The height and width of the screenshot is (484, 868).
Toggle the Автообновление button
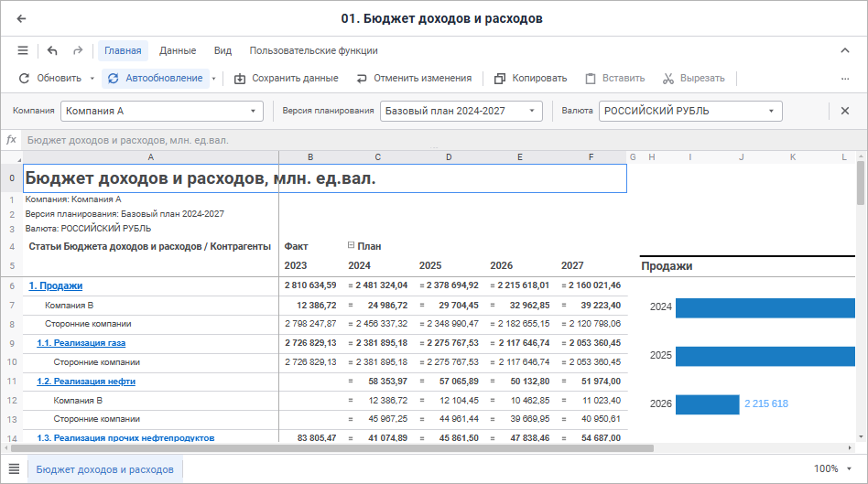point(155,79)
